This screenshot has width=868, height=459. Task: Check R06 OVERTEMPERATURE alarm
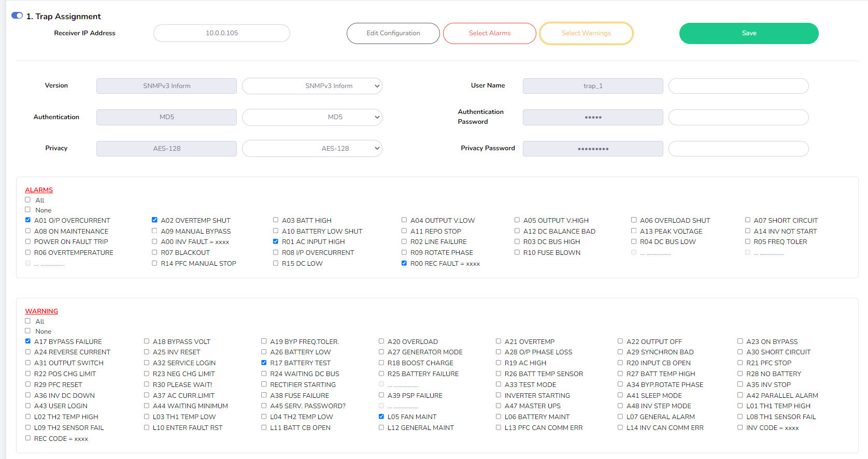(28, 252)
